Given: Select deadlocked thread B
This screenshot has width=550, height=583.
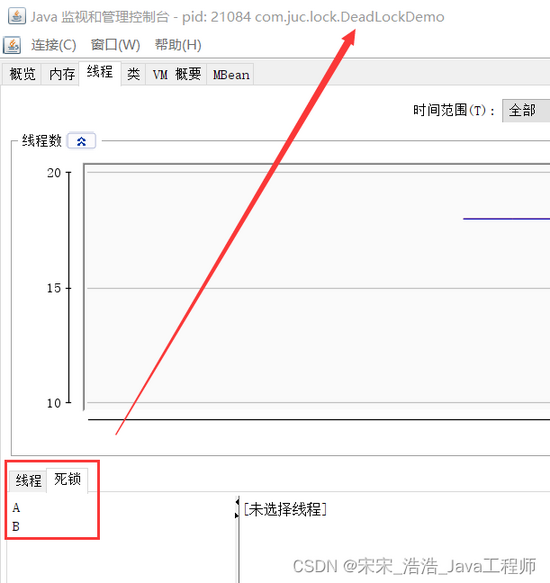Looking at the screenshot, I should coord(16,526).
